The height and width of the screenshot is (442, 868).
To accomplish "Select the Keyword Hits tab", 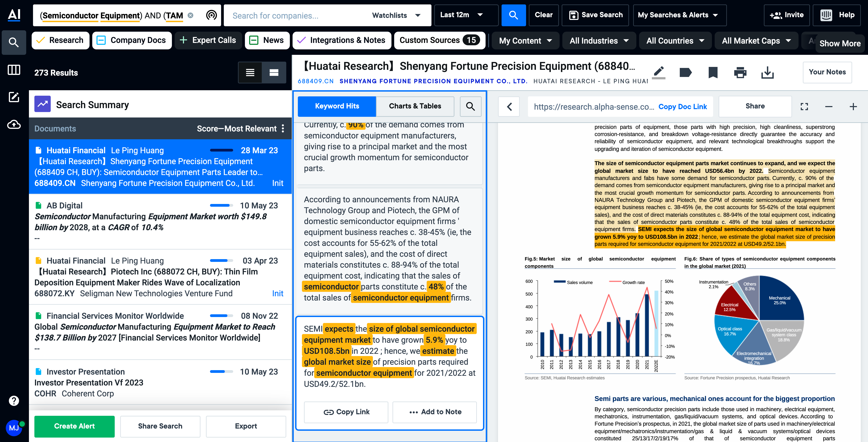I will pos(337,106).
